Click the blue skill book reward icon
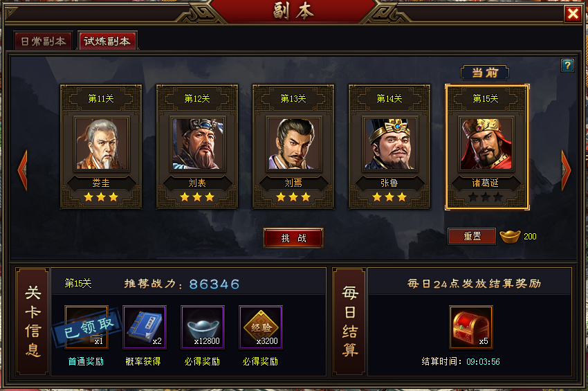This screenshot has height=391, width=588. click(x=145, y=327)
